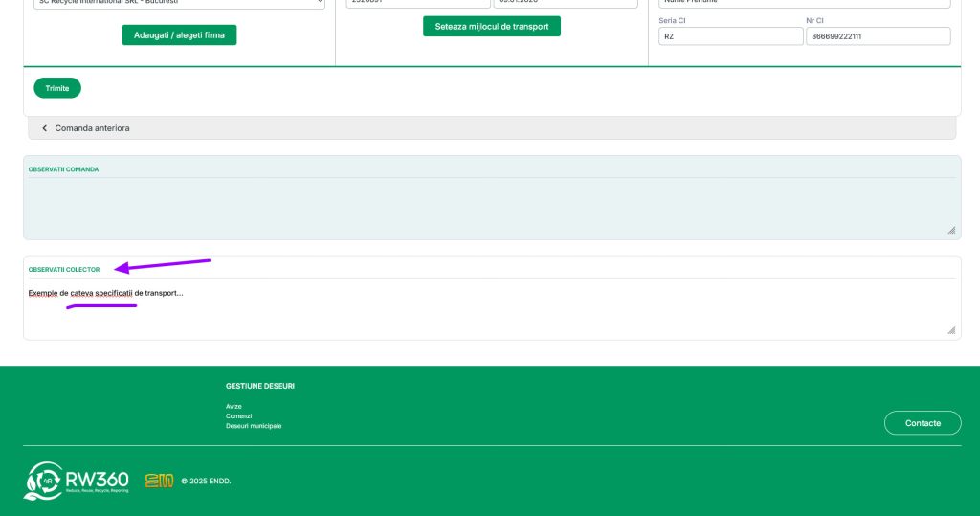The image size is (980, 516).
Task: Click the yellow ENDD logo in the footer
Action: (159, 481)
